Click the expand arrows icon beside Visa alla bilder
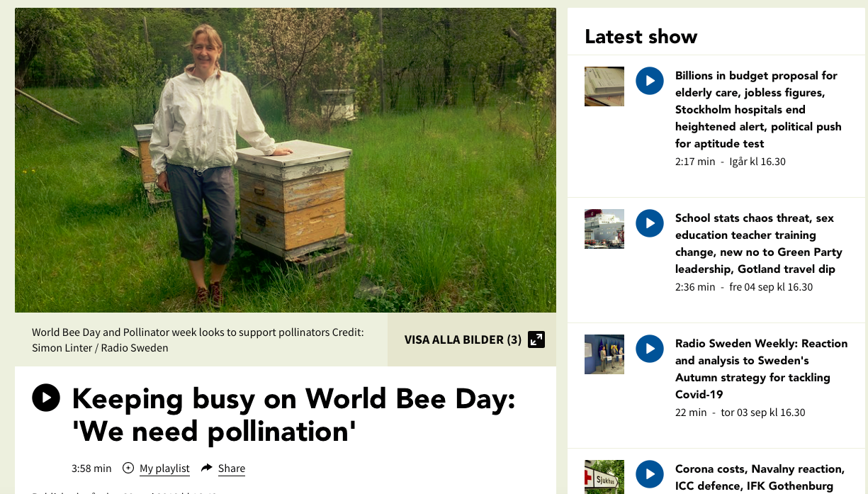 point(536,339)
